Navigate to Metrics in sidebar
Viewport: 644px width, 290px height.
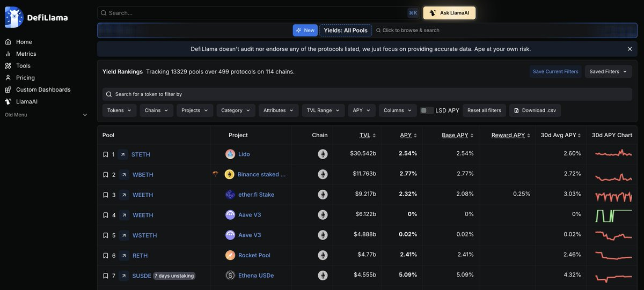tap(26, 54)
